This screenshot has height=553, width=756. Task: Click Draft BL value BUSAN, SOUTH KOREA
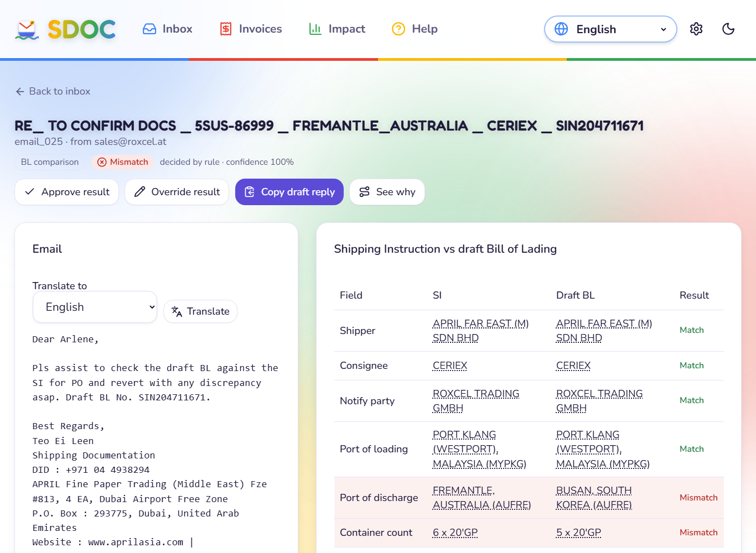pos(594,498)
